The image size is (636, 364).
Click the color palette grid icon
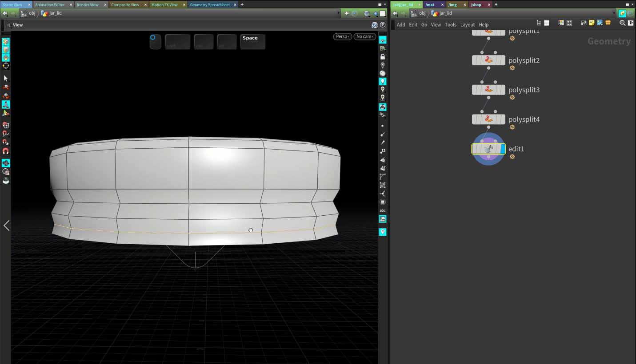coord(561,23)
